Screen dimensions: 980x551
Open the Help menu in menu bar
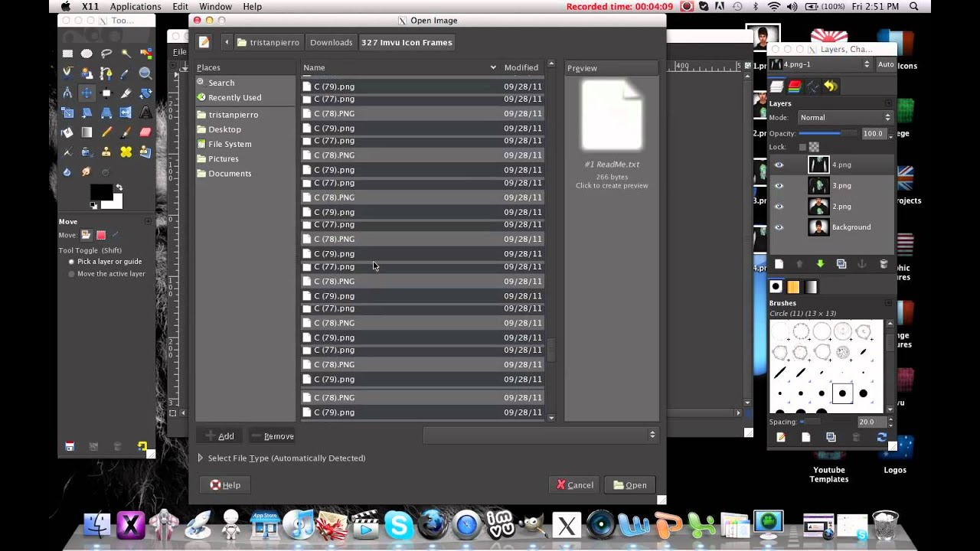[x=253, y=6]
